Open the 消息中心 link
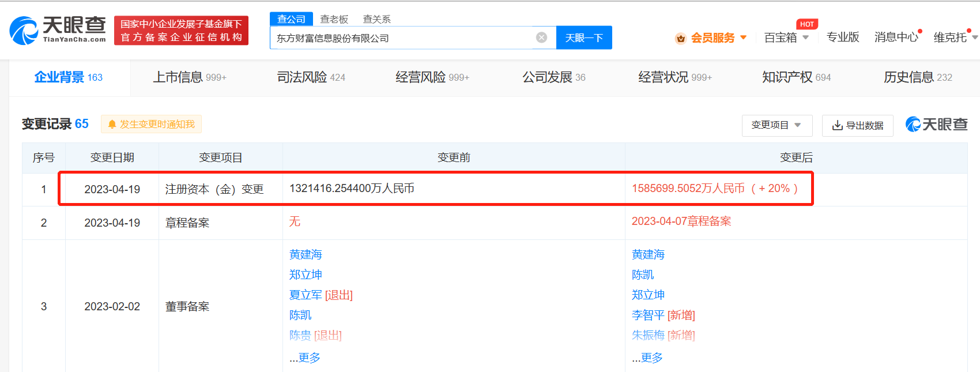 coord(896,37)
